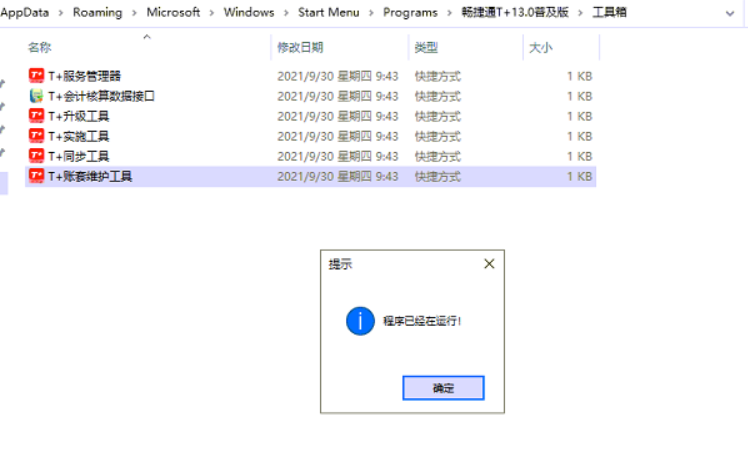
Task: Expand chevron after Programs in path
Action: (449, 13)
